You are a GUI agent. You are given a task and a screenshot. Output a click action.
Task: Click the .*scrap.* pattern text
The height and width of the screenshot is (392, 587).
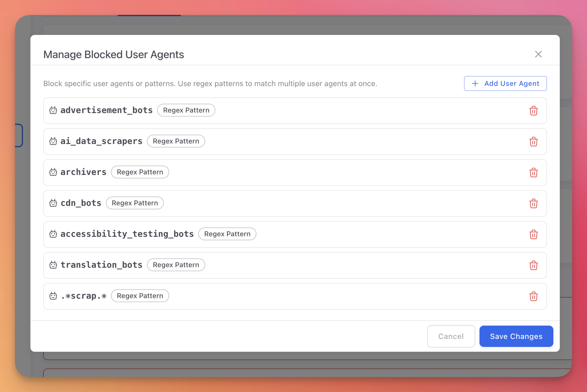coord(84,296)
